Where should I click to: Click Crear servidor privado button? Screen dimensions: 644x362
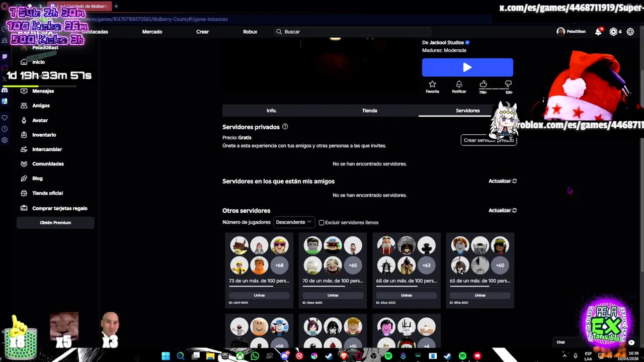pos(489,140)
